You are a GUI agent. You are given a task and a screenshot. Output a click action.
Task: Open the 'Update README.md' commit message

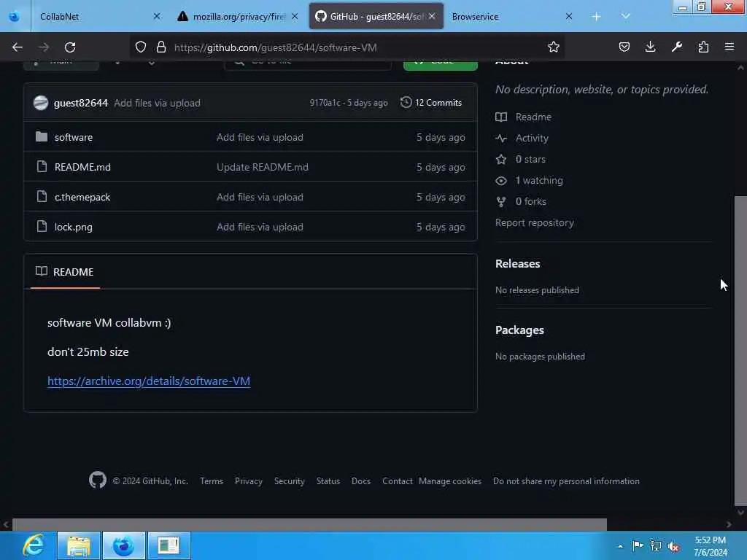[262, 167]
